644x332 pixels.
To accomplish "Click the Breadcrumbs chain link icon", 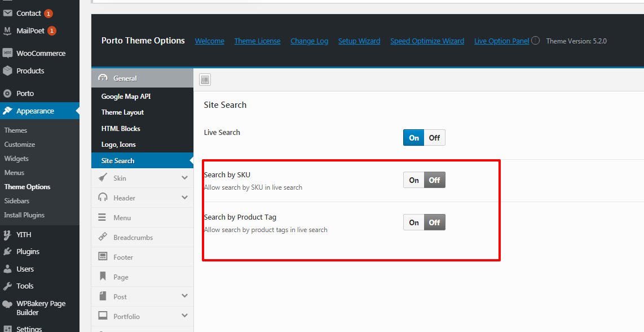I will click(103, 237).
